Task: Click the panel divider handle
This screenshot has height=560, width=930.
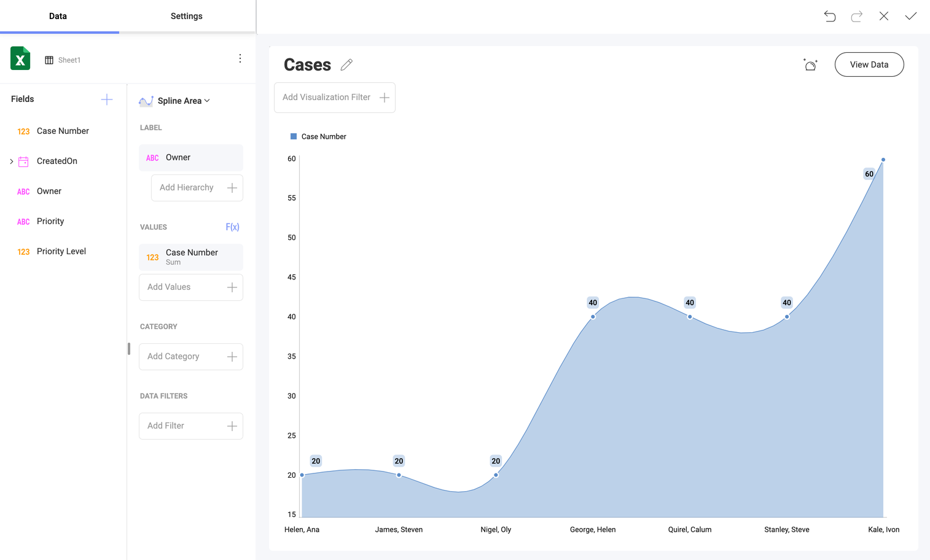Action: point(129,349)
